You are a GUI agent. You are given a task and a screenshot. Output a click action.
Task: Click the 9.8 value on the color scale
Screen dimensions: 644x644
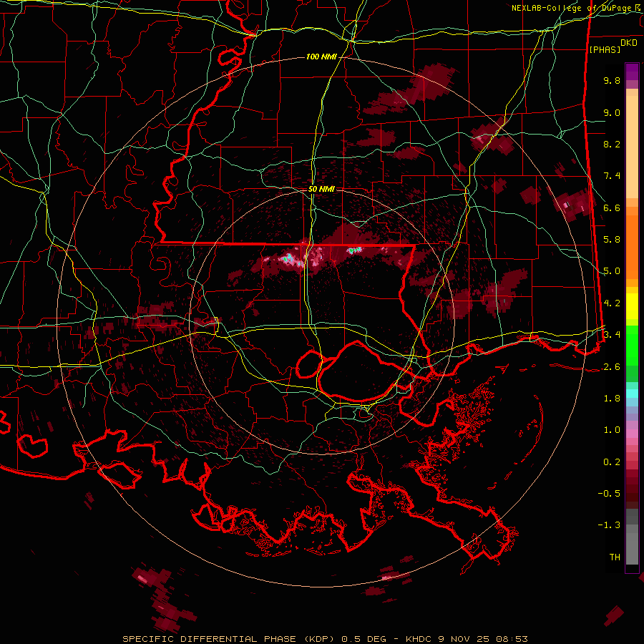(x=612, y=80)
